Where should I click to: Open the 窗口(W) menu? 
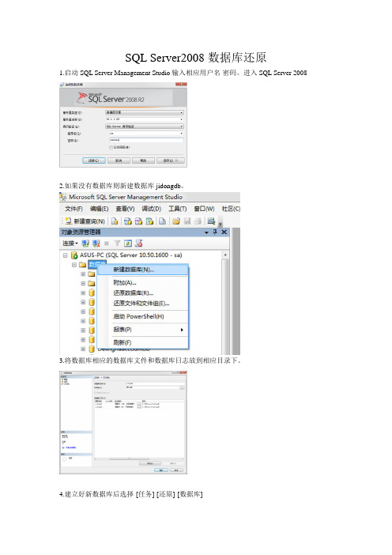coord(204,209)
